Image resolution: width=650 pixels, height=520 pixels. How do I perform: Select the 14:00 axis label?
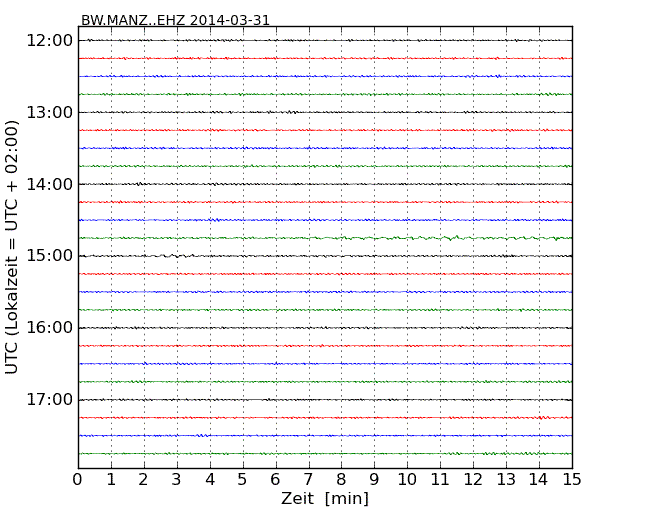(x=50, y=184)
